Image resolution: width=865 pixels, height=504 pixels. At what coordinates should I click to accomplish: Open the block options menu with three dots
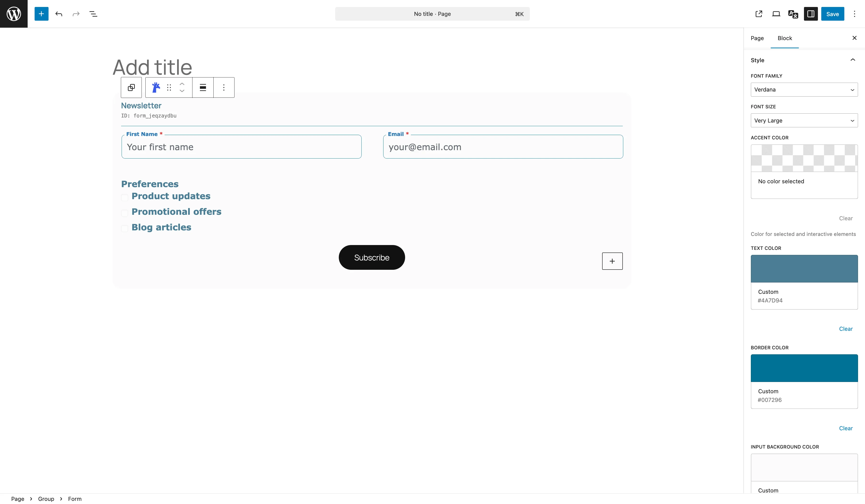[x=224, y=87]
